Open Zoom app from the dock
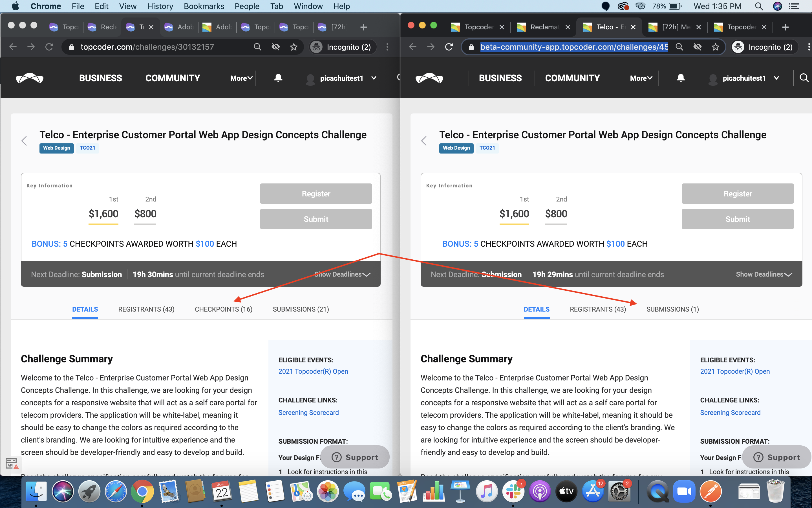The height and width of the screenshot is (508, 812). (684, 491)
